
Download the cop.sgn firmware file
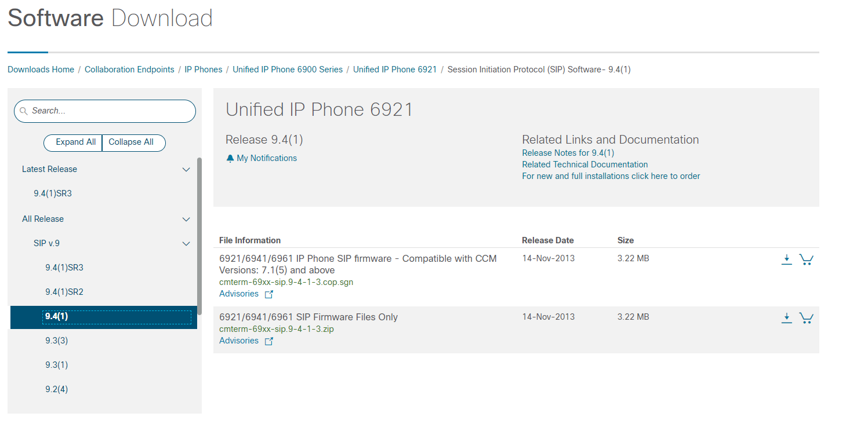point(786,259)
